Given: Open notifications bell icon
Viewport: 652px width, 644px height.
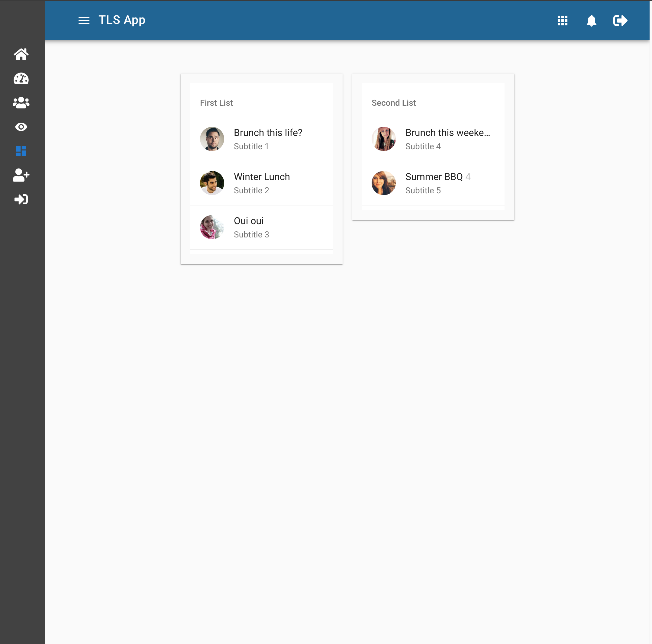Looking at the screenshot, I should tap(591, 21).
